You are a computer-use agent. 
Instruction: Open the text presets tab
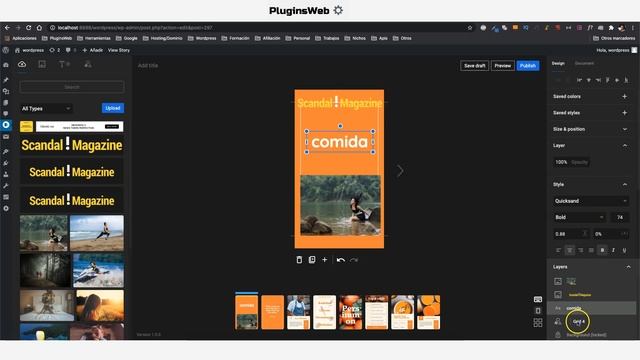coord(64,64)
